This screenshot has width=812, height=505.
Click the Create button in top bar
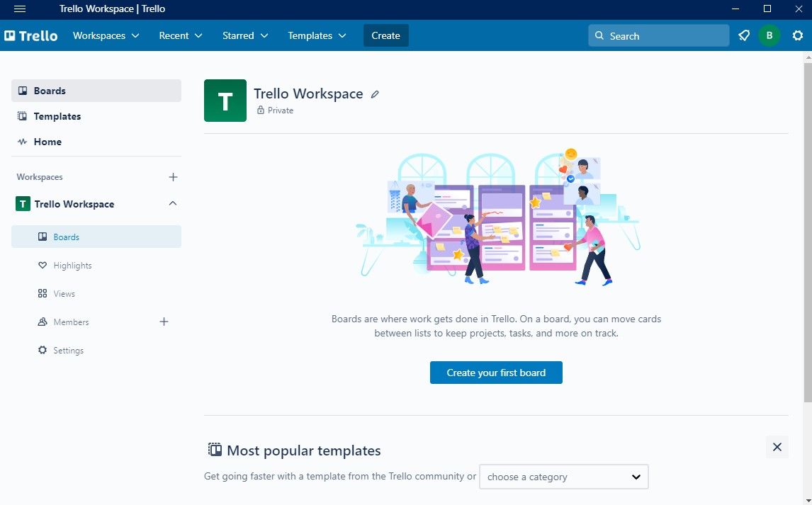385,35
